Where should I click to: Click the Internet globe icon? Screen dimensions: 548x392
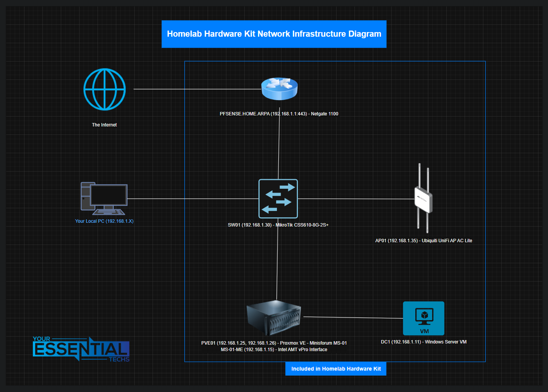point(104,89)
